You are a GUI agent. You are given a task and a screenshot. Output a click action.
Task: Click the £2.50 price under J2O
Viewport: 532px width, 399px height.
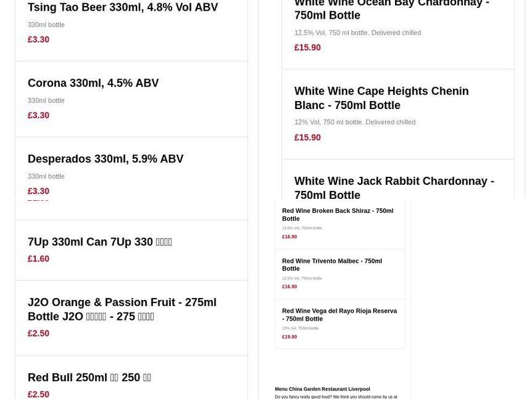tap(39, 334)
